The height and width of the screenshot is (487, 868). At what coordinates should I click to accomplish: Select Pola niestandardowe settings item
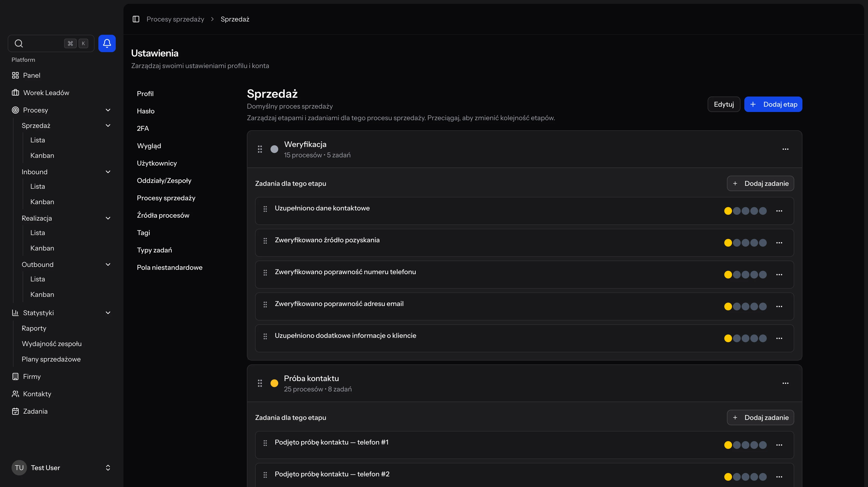tap(170, 267)
